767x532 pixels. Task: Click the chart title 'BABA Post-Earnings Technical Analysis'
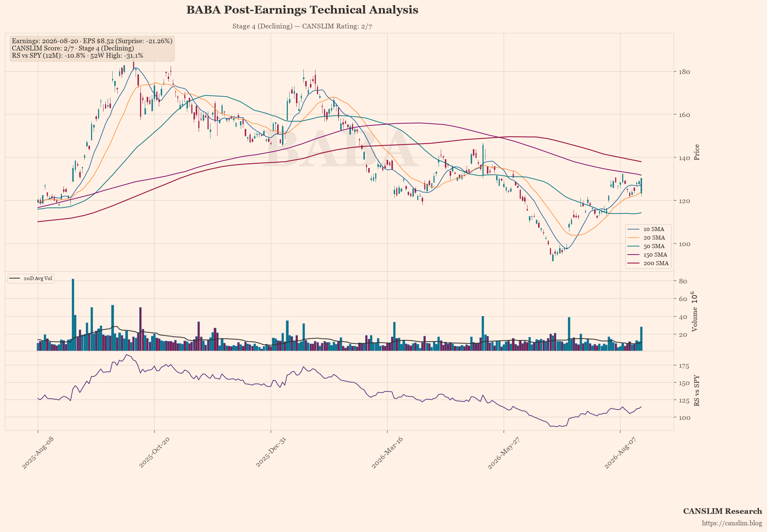click(302, 10)
